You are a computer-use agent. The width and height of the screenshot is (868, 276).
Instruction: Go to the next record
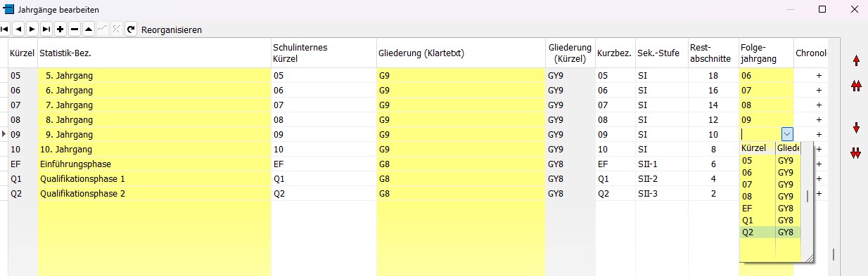click(32, 29)
